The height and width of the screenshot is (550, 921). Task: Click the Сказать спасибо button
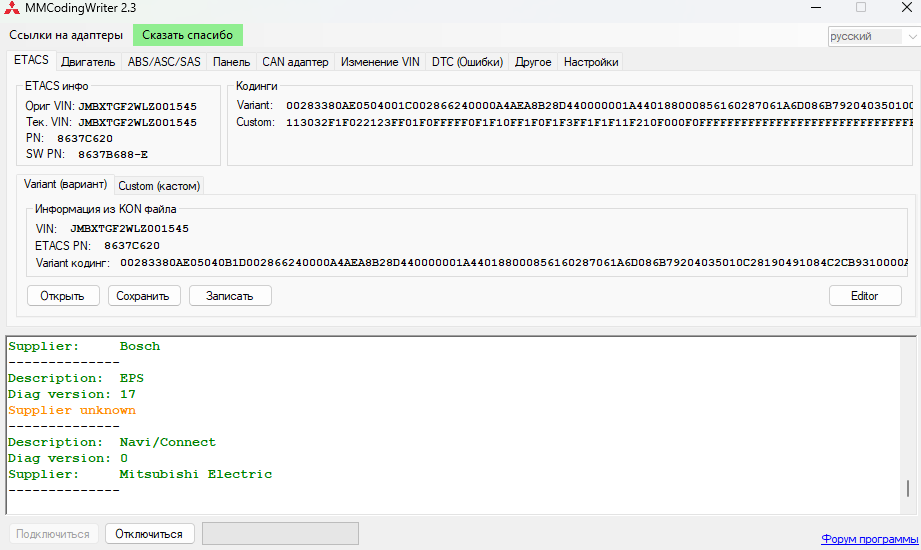(x=187, y=35)
